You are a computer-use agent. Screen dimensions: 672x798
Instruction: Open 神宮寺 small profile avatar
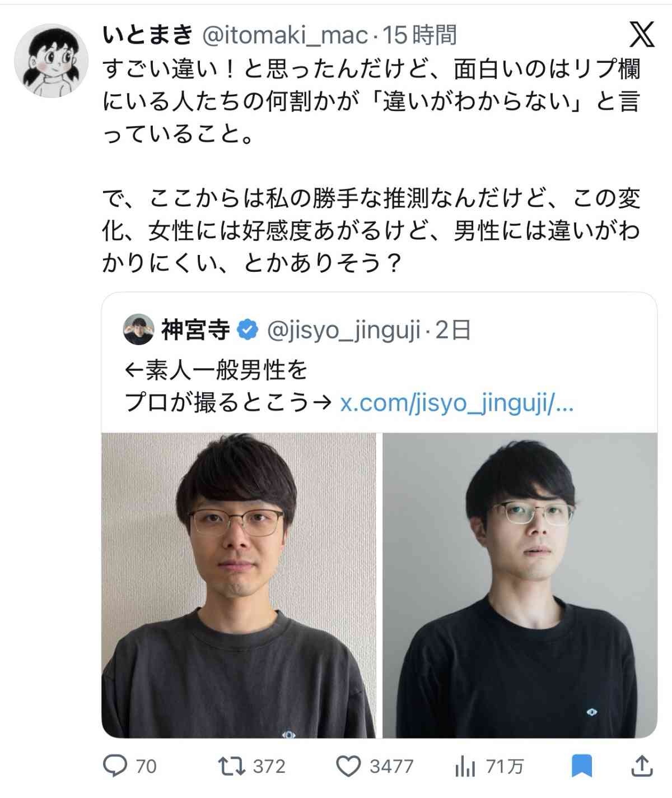tap(138, 330)
